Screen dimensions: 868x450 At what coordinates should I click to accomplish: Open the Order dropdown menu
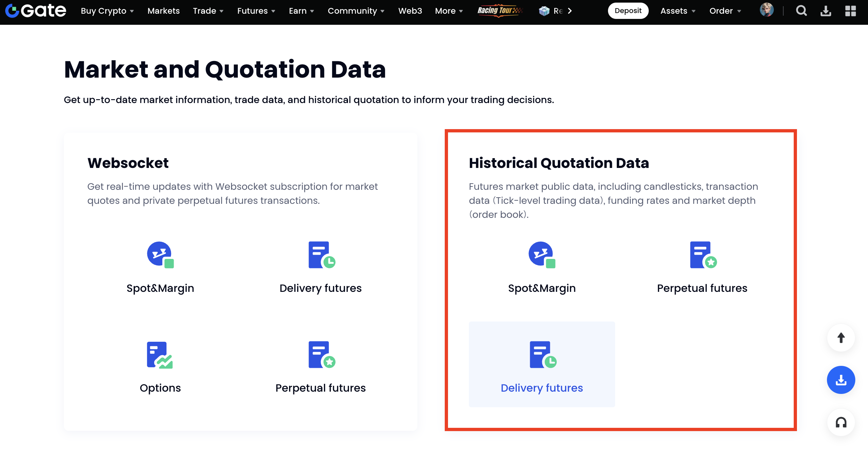725,11
